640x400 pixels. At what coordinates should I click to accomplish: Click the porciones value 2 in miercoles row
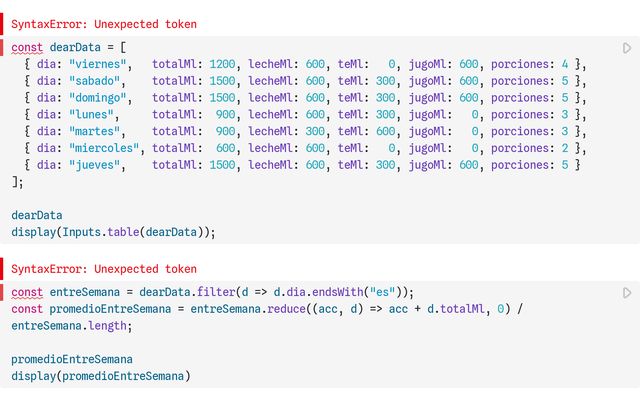click(564, 148)
